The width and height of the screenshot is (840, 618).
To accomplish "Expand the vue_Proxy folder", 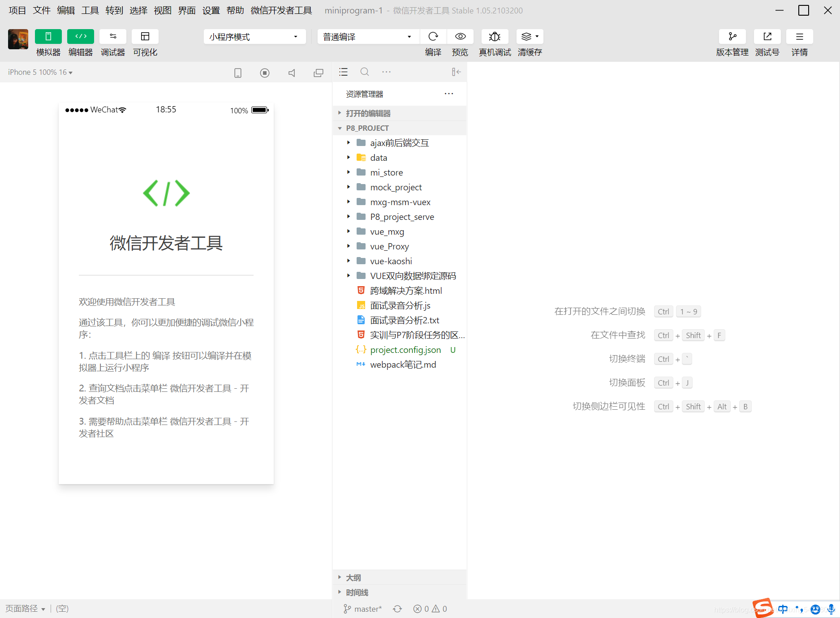I will (x=400, y=246).
